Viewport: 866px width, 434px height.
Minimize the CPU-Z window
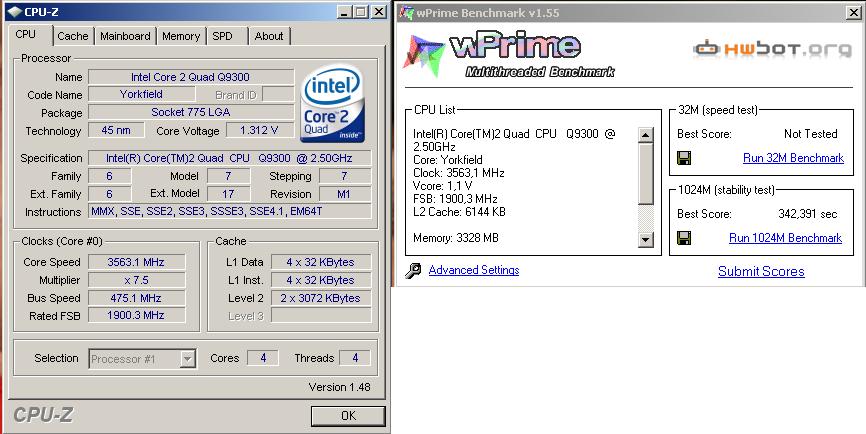[x=344, y=12]
